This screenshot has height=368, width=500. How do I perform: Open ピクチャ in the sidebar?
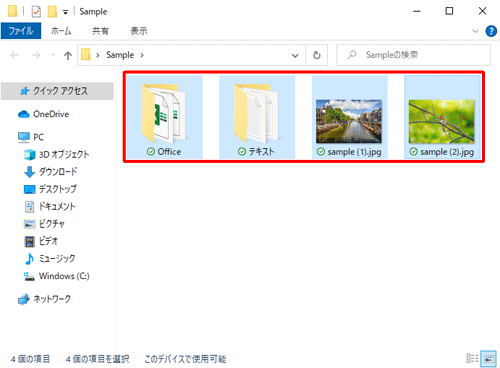tap(44, 224)
